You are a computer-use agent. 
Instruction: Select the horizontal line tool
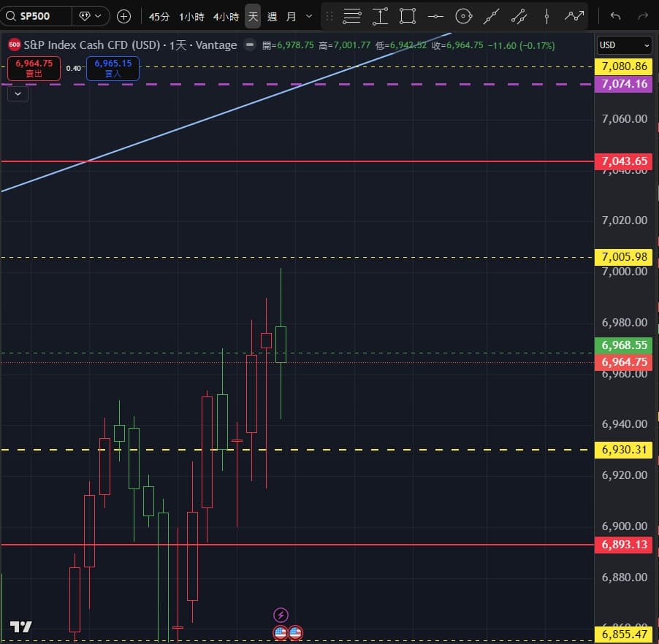435,16
